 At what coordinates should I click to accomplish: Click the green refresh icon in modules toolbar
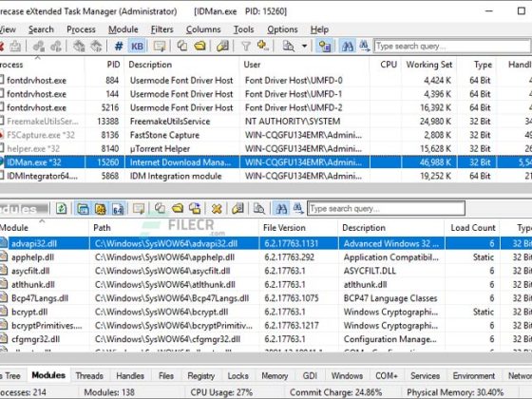[x=61, y=208]
